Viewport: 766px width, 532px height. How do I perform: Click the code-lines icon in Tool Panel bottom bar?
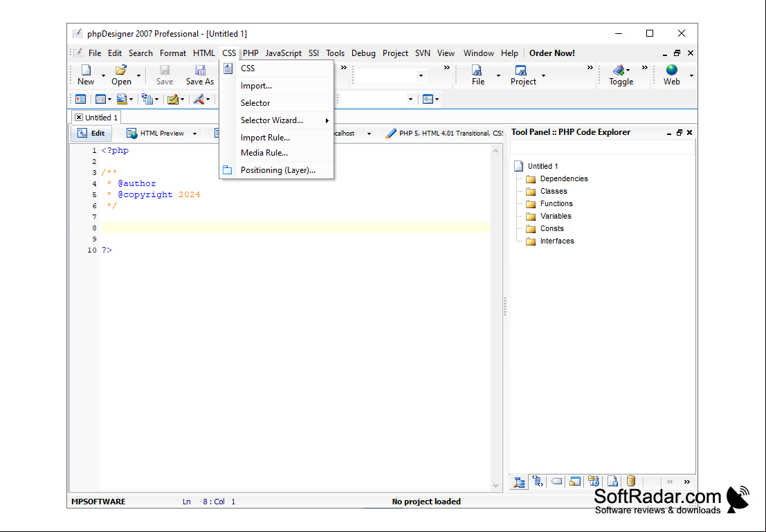(538, 481)
